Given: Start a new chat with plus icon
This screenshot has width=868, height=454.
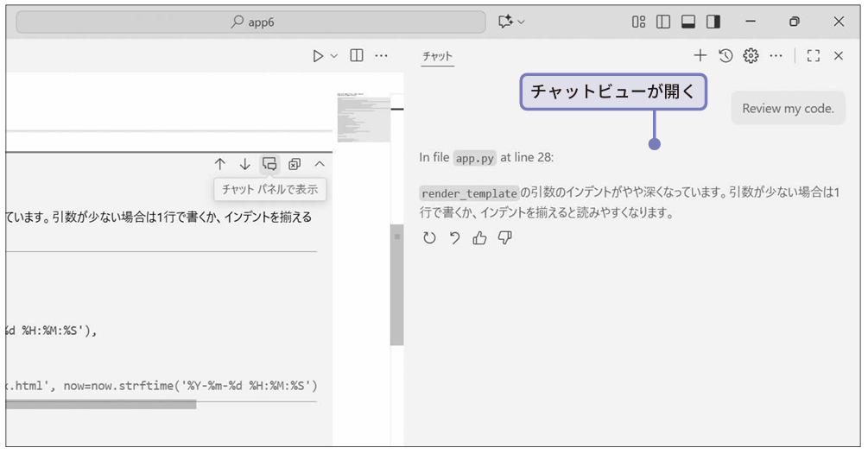Looking at the screenshot, I should (700, 55).
